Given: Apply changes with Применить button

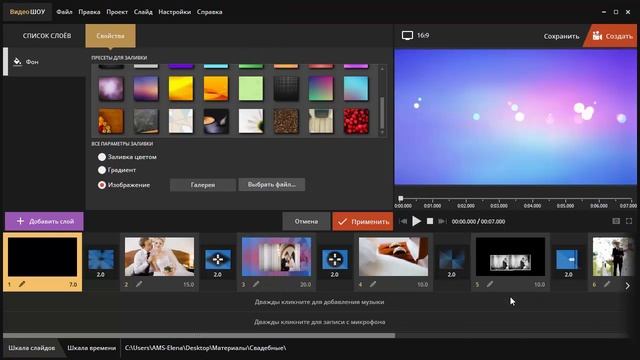Looking at the screenshot, I should click(363, 221).
